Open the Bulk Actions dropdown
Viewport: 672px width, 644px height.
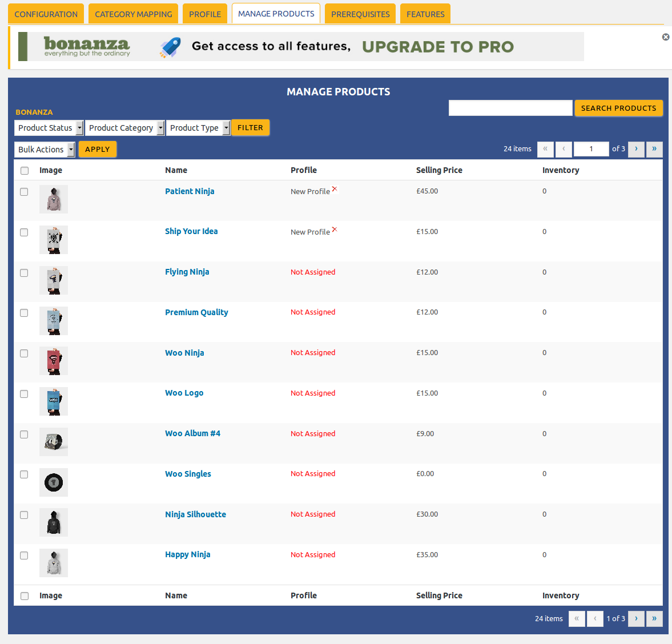(x=45, y=150)
